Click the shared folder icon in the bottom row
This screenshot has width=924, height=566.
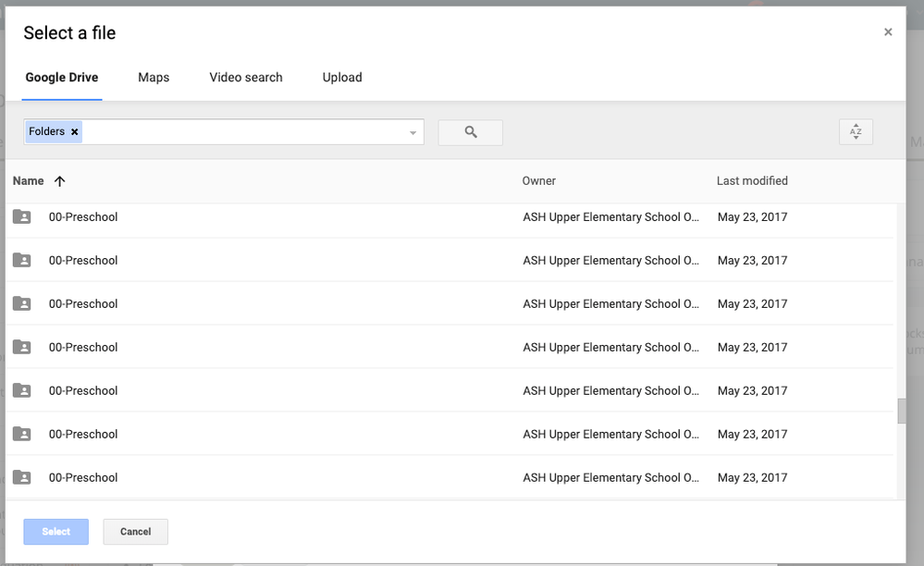[x=22, y=478]
